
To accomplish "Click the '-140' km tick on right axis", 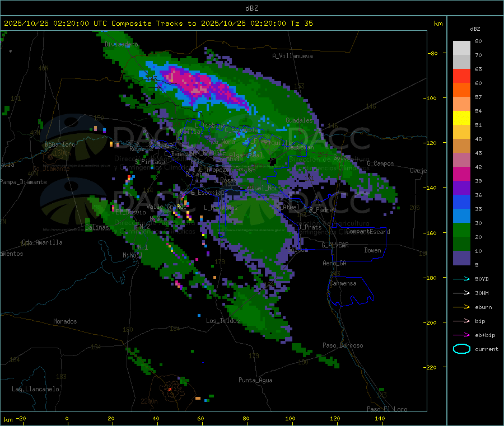I will pos(431,188).
